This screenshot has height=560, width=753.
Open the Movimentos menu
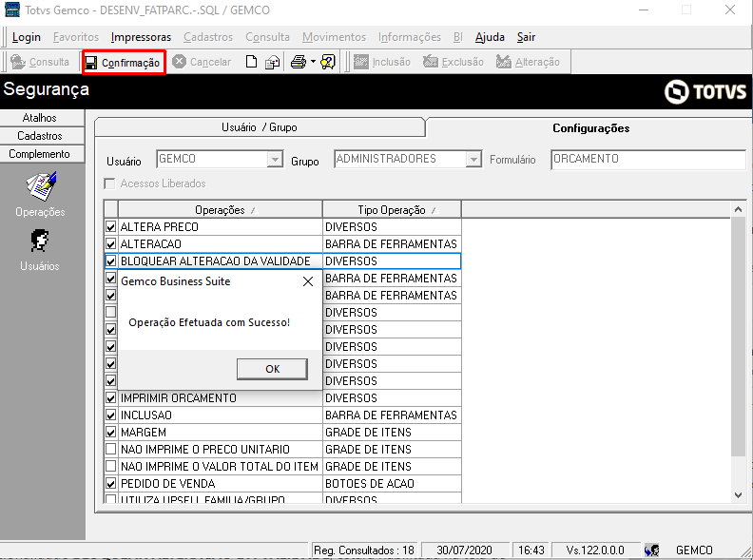pos(334,37)
